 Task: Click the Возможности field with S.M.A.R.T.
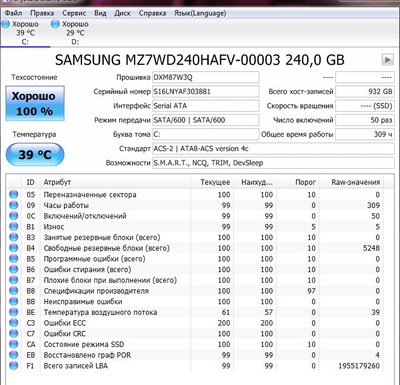pyautogui.click(x=273, y=163)
